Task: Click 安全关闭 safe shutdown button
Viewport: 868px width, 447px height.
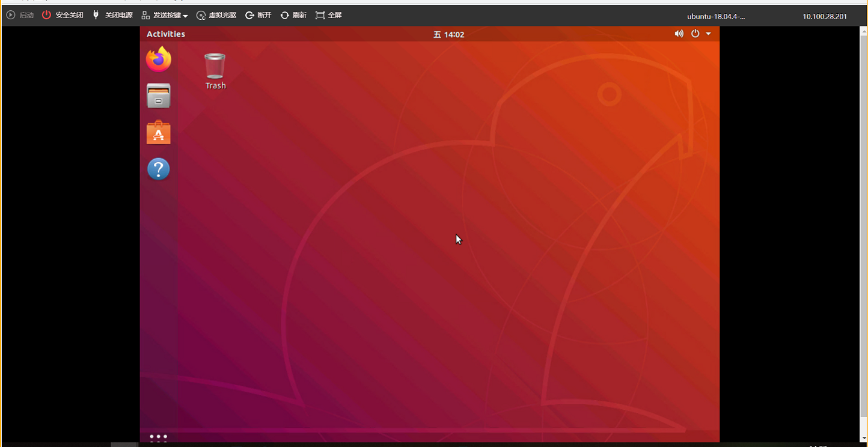Action: 63,15
